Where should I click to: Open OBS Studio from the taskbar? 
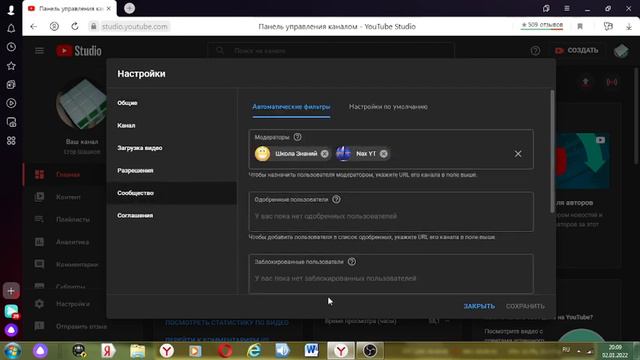[x=369, y=350]
